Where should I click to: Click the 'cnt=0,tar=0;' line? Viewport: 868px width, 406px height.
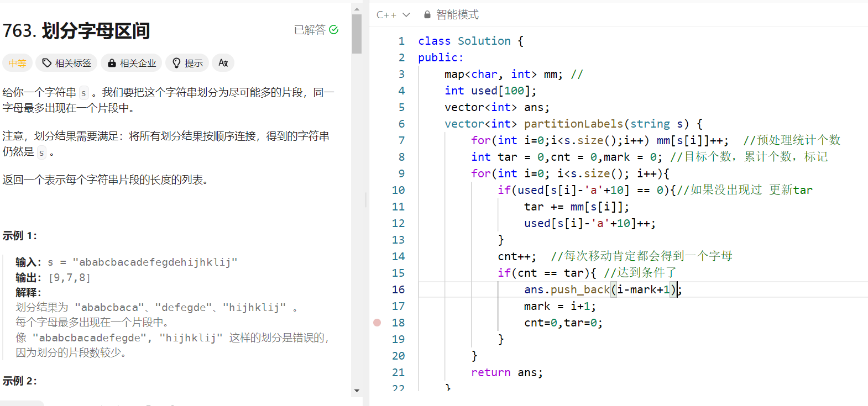tap(563, 323)
